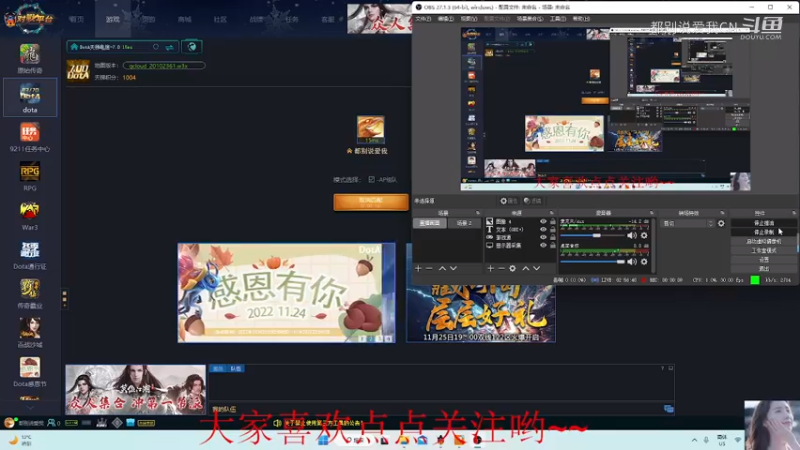Open the View menu in OBS
Screen dimensions: 800x450
[469, 19]
